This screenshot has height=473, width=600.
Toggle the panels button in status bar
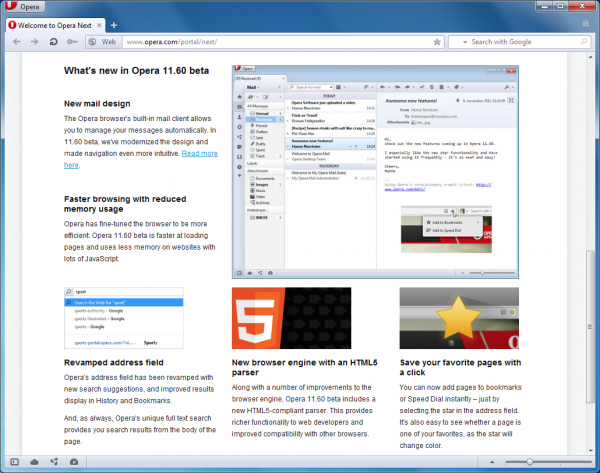tap(15, 462)
